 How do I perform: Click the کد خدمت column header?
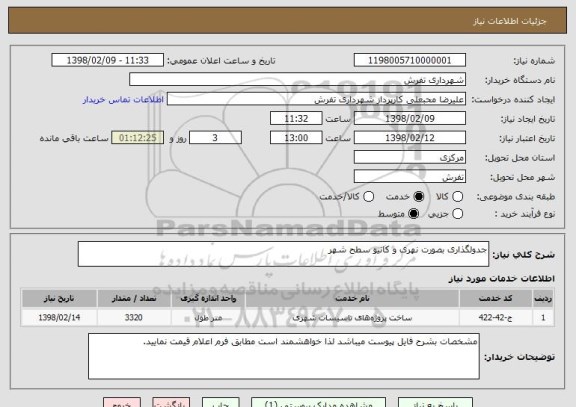tap(496, 299)
